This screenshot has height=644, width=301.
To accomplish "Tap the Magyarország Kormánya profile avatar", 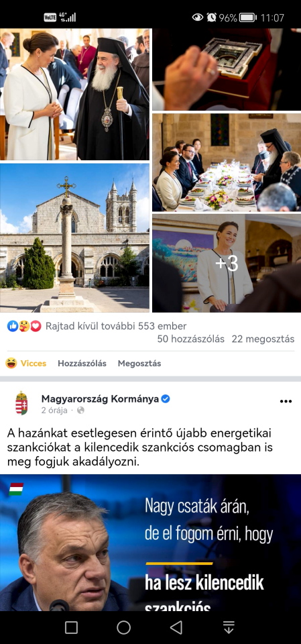I will click(21, 403).
